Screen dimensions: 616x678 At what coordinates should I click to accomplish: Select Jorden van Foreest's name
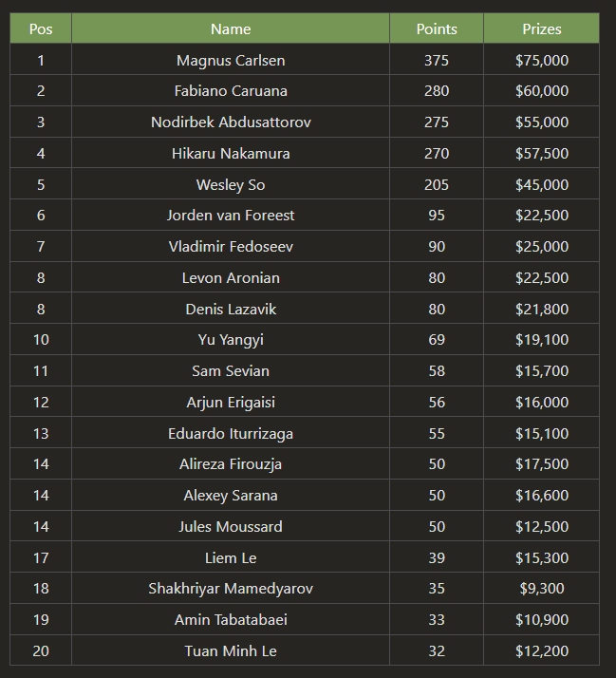[231, 216]
